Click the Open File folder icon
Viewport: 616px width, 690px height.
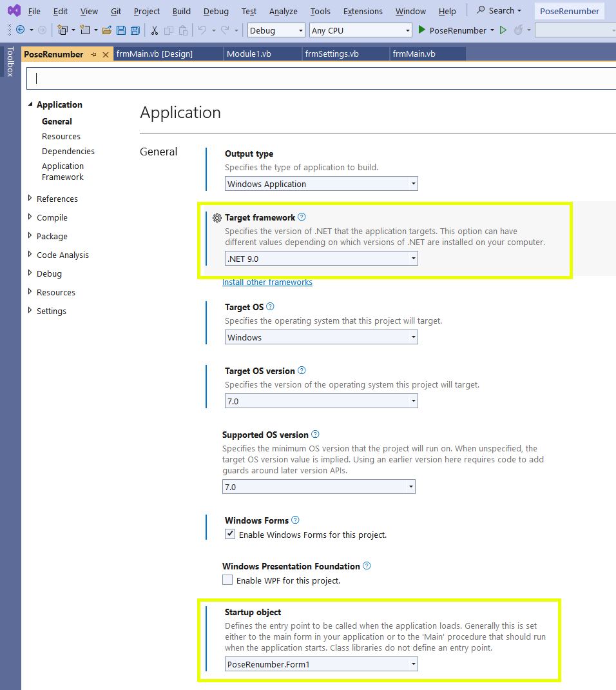106,30
